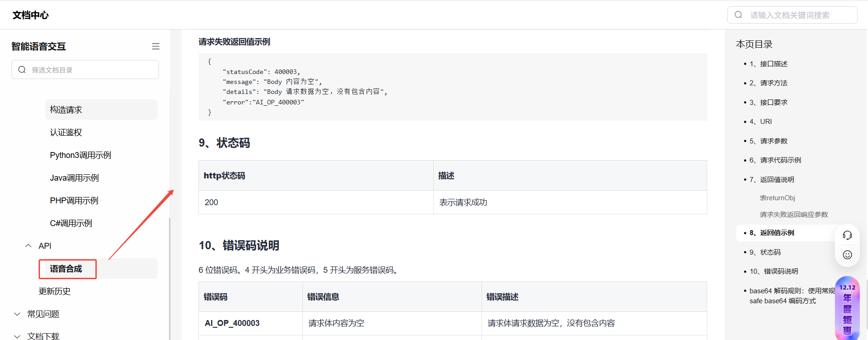Click the 9、状态码 section heading
The height and width of the screenshot is (340, 868).
[x=224, y=143]
